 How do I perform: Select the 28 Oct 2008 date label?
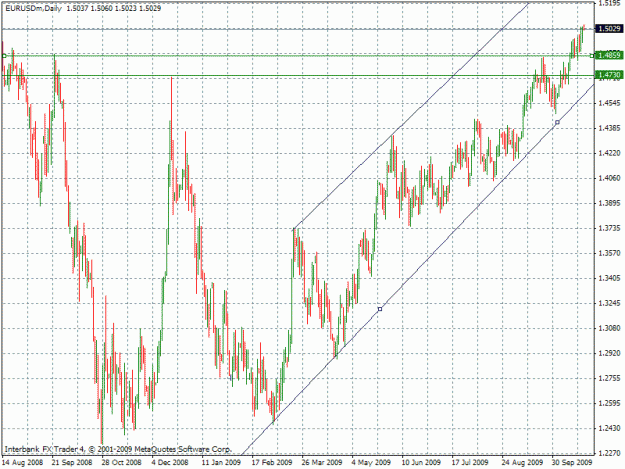tap(121, 463)
